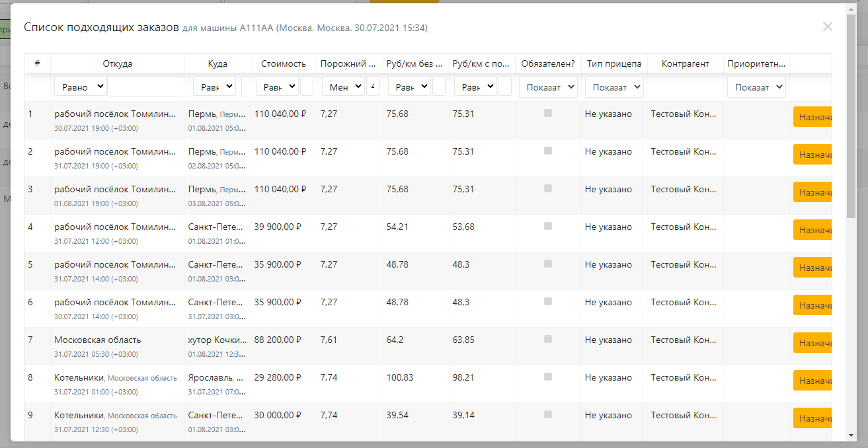The height and width of the screenshot is (448, 868).
Task: Sort by the Куда column header
Action: click(217, 63)
